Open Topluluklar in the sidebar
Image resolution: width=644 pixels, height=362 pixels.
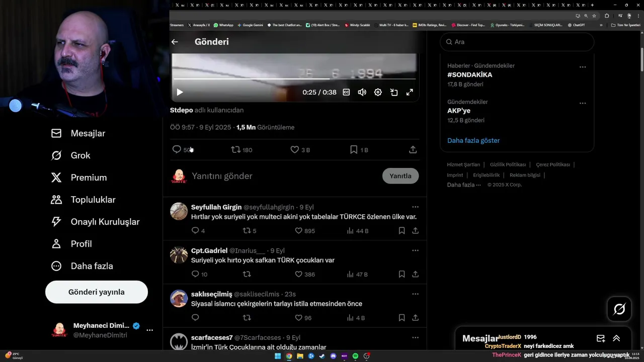click(83, 200)
